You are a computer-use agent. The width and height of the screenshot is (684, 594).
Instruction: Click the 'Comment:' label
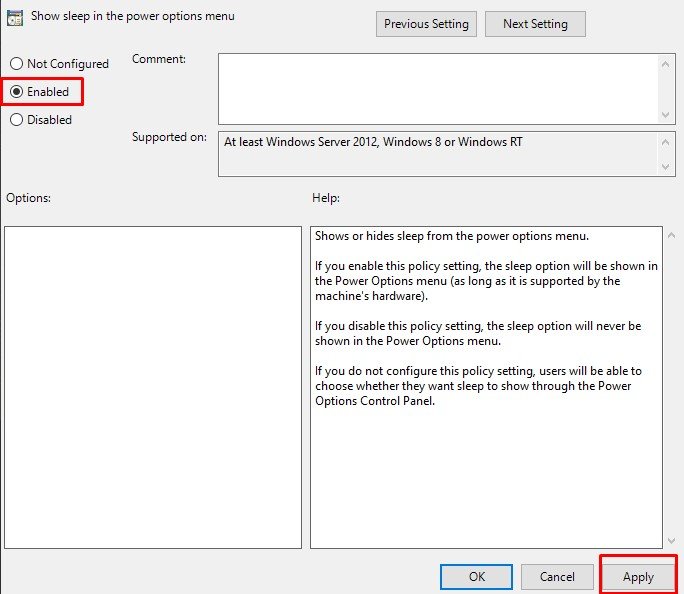[159, 59]
